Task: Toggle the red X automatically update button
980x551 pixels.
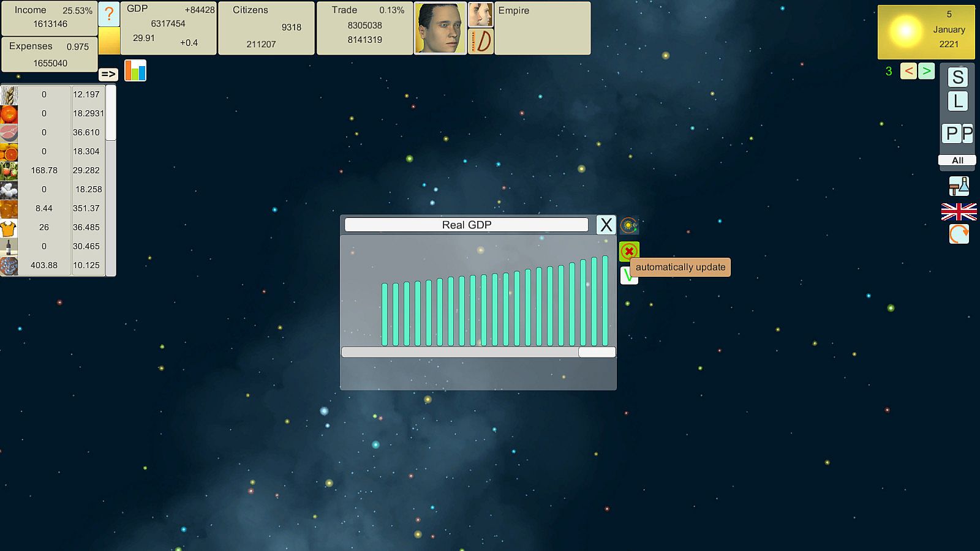Action: (629, 251)
